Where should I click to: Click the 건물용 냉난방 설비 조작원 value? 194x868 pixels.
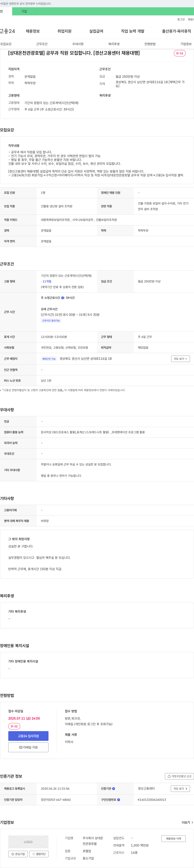point(57,206)
